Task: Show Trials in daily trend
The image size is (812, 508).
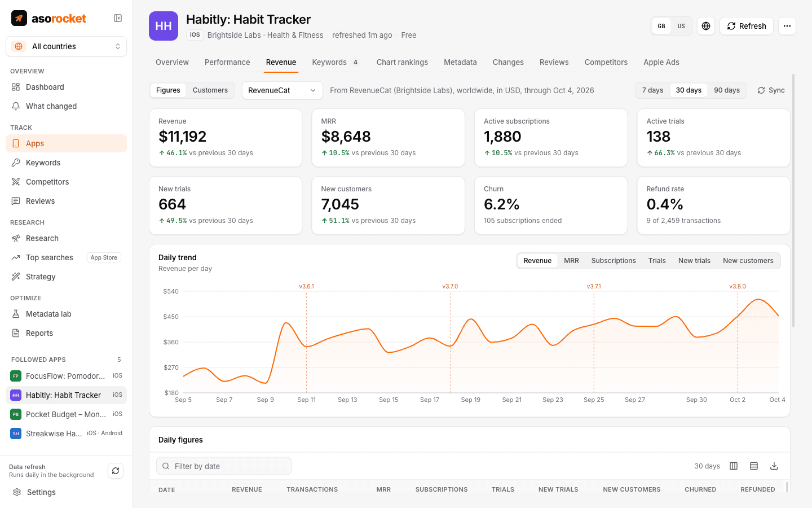Action: (x=657, y=261)
